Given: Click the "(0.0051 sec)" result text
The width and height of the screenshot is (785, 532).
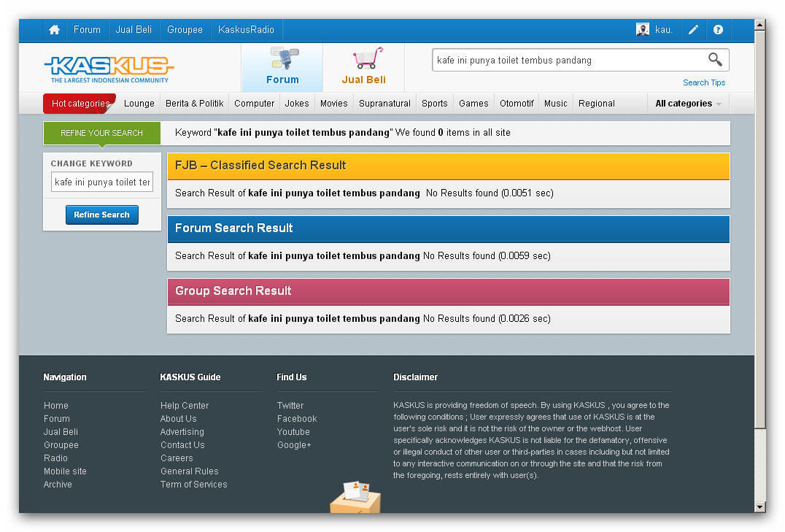Looking at the screenshot, I should 527,193.
